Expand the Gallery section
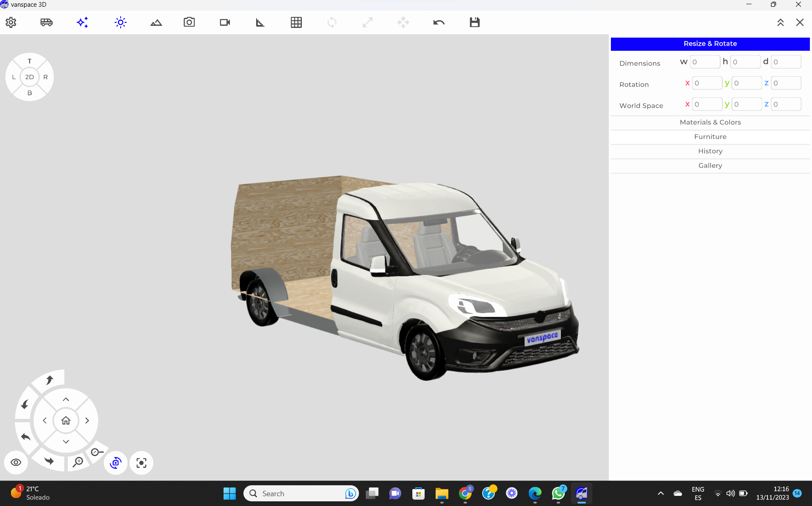The width and height of the screenshot is (812, 506). tap(710, 165)
